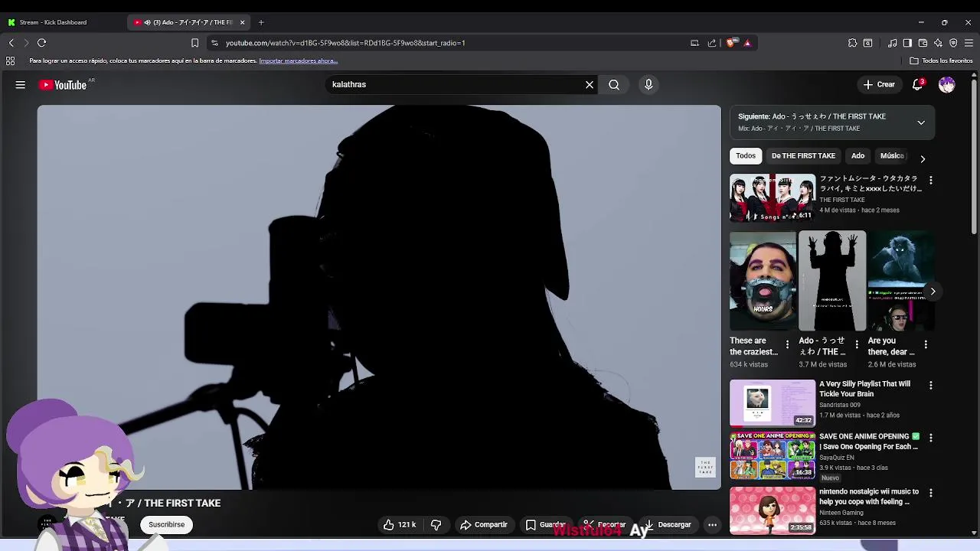
Task: Click Recortar clip button
Action: point(604,525)
